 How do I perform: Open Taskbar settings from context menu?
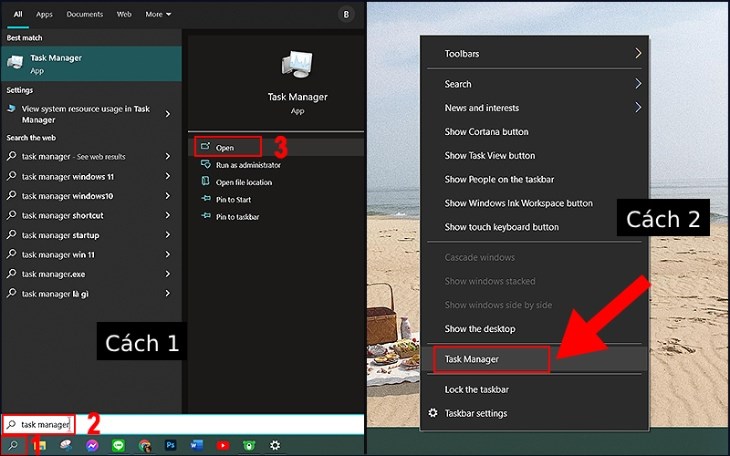tap(534, 413)
